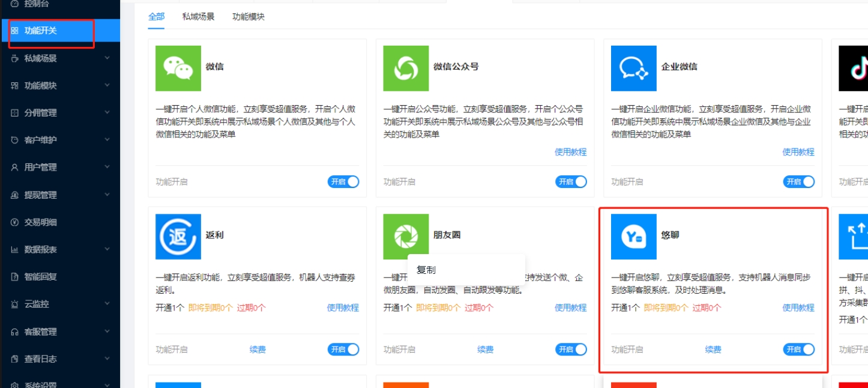The width and height of the screenshot is (868, 388).
Task: Toggle the 微信 function switch
Action: (343, 181)
